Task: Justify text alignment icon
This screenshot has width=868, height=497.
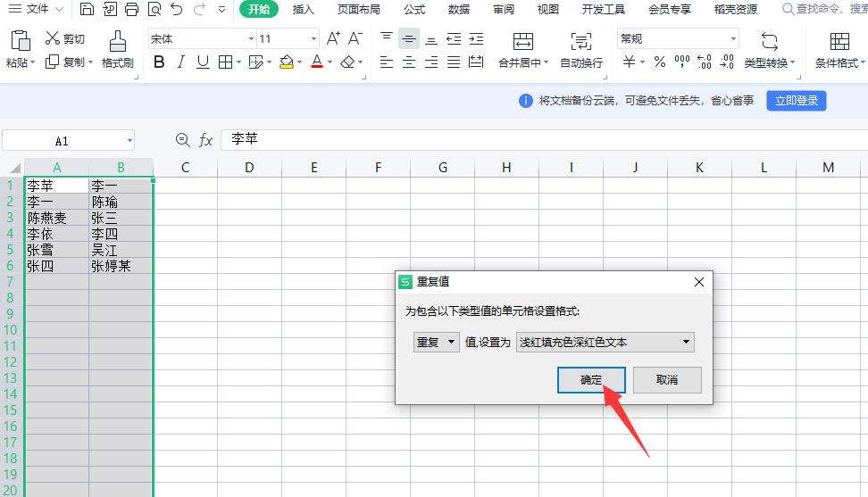Action: click(454, 62)
